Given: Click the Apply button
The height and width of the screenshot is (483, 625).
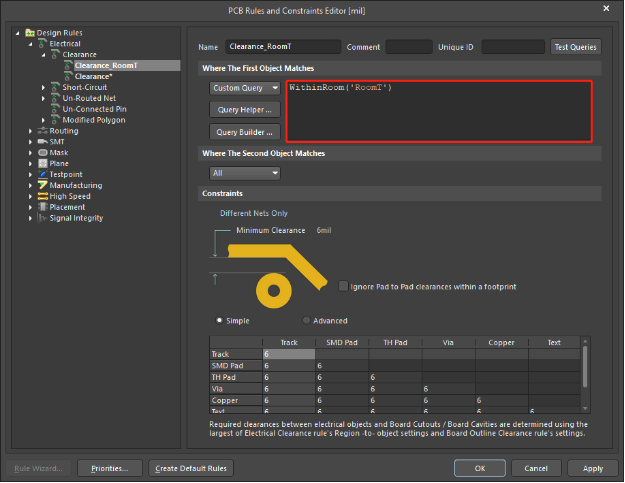Looking at the screenshot, I should click(x=593, y=468).
